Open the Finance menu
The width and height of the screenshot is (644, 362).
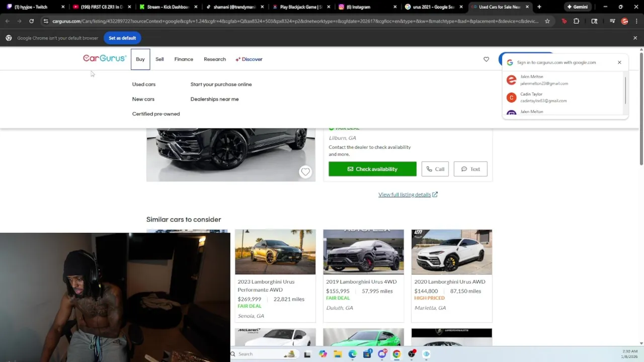tap(184, 59)
